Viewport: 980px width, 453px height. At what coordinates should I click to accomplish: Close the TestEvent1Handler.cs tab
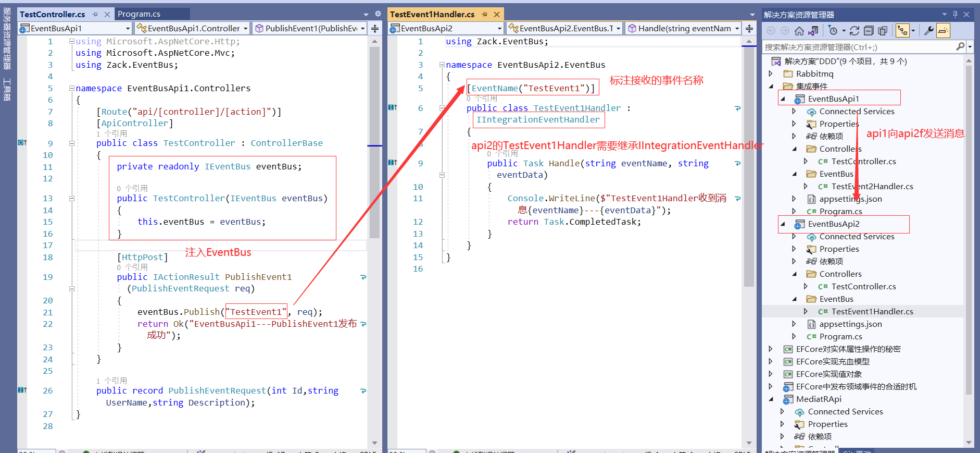point(497,14)
